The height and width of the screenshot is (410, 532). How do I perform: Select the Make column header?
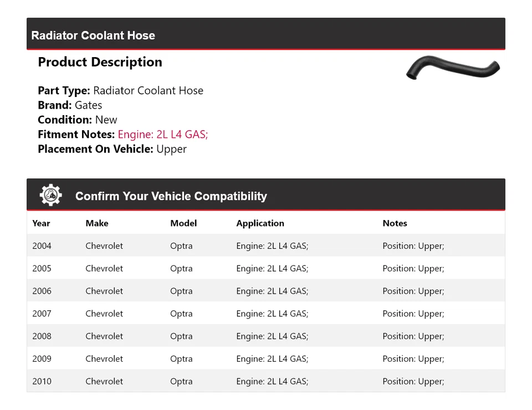pos(97,223)
